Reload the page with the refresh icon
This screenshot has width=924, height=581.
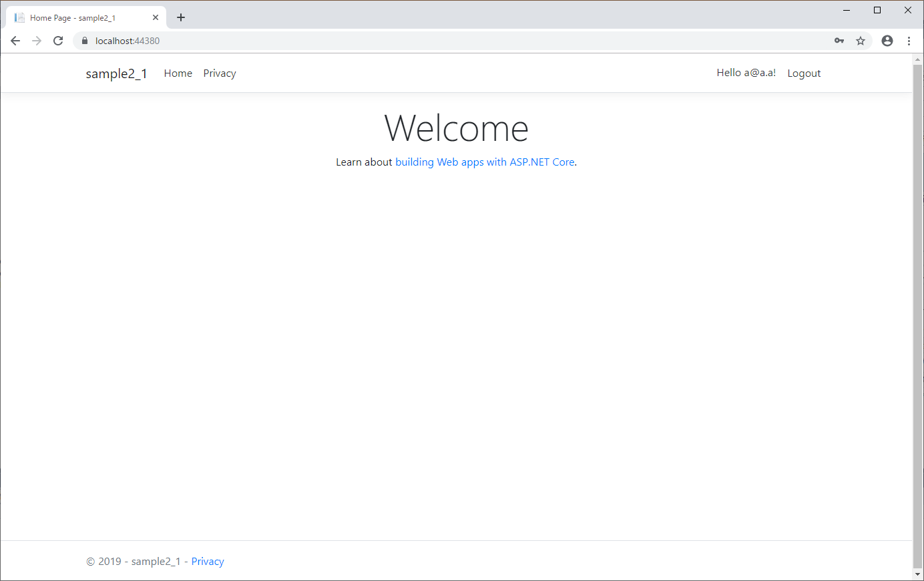pos(58,41)
